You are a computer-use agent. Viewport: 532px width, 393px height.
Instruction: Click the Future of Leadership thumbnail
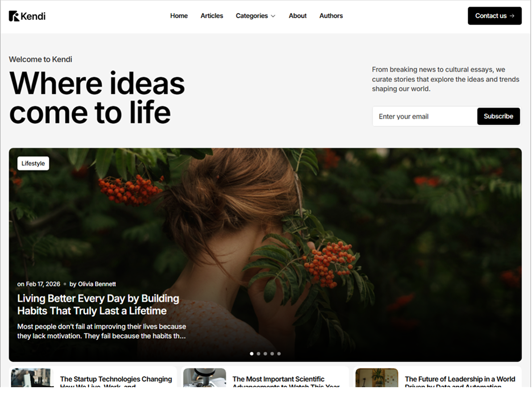(x=377, y=378)
